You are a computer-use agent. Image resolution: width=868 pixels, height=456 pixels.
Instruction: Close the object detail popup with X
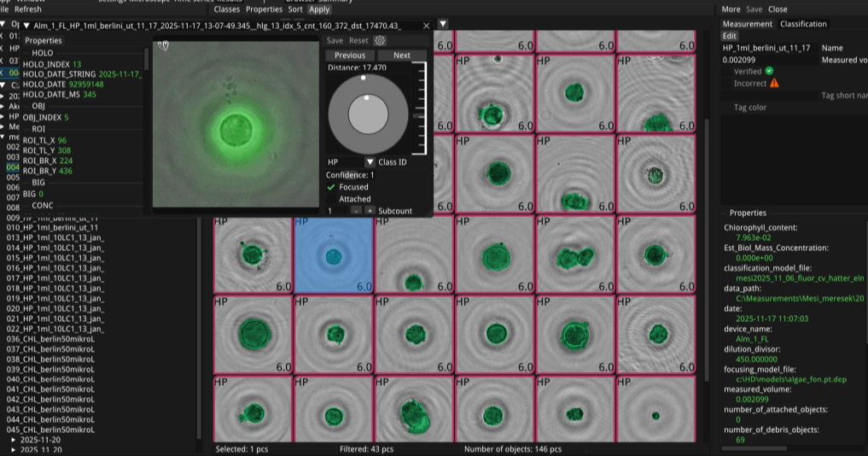pos(426,26)
